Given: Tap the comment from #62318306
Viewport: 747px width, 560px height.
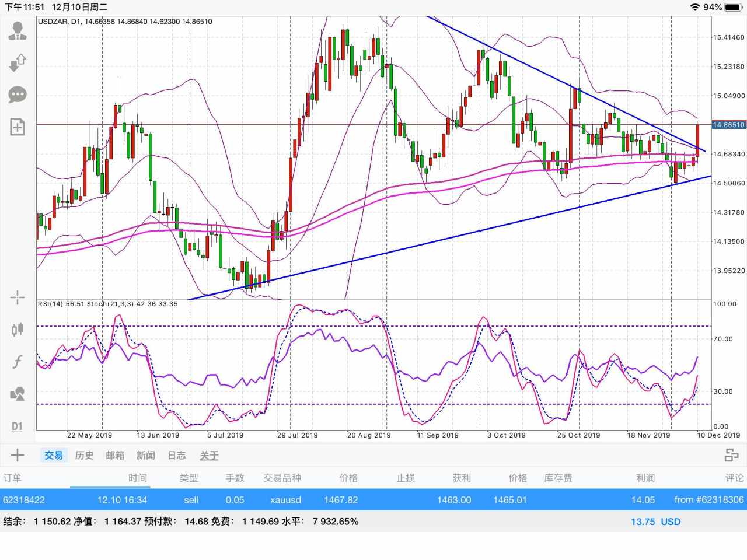Looking at the screenshot, I should pyautogui.click(x=709, y=500).
